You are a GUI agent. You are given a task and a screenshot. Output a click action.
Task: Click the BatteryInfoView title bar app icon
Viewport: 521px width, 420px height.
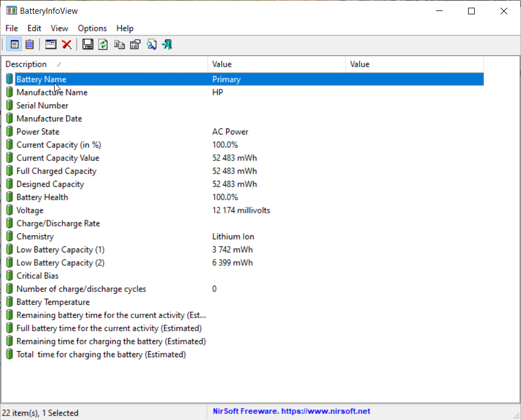11,10
